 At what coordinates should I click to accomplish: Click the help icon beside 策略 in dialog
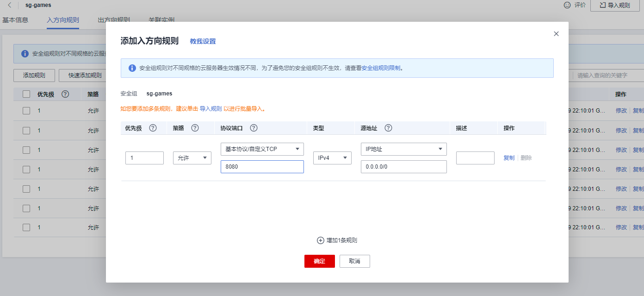pos(195,128)
